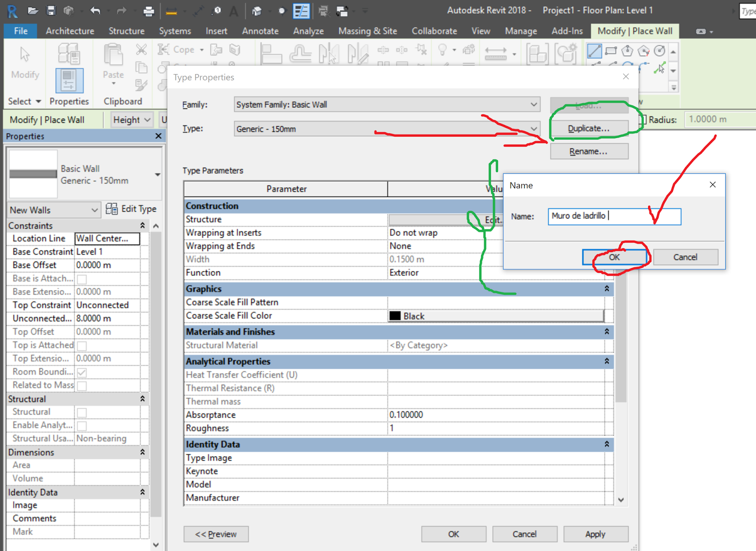Switch to the Annotate tab
The image size is (756, 551).
[x=260, y=31]
